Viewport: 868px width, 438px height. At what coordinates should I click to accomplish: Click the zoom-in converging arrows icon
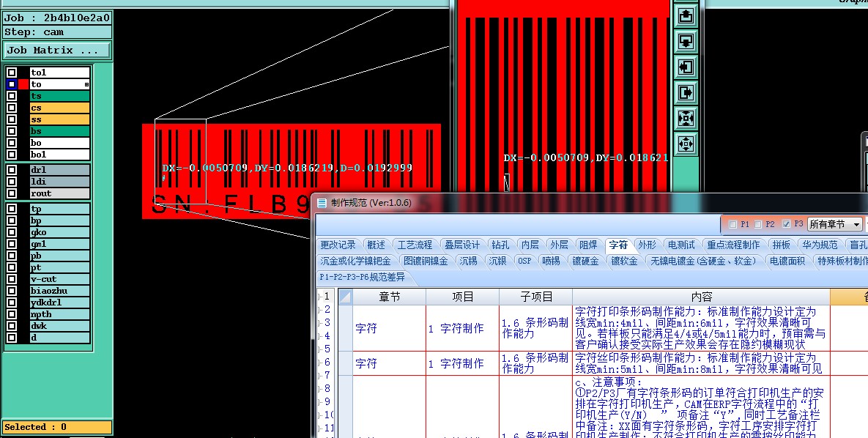(x=686, y=119)
